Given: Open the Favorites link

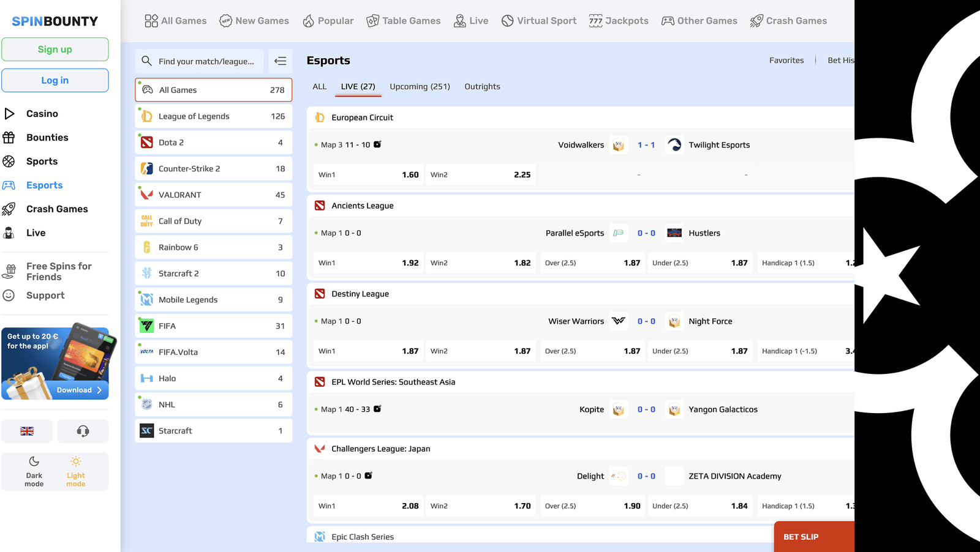Looking at the screenshot, I should pos(786,61).
